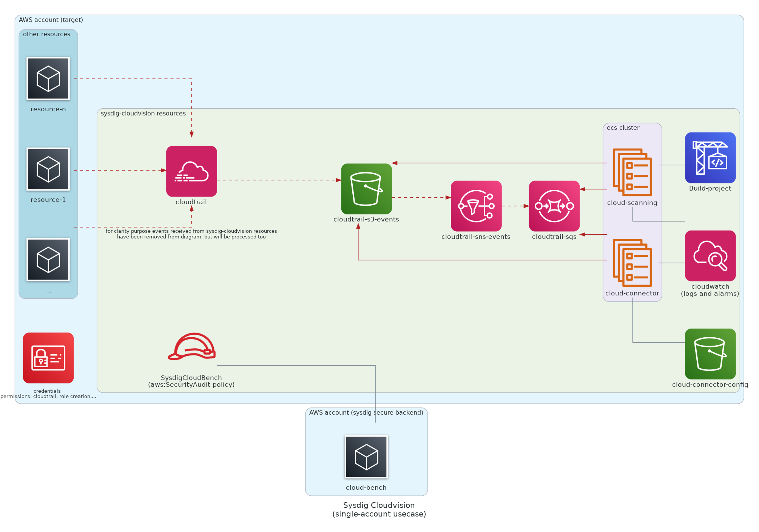Select the cloudtrail-sqs queue icon
Image resolution: width=759 pixels, height=532 pixels.
point(554,206)
